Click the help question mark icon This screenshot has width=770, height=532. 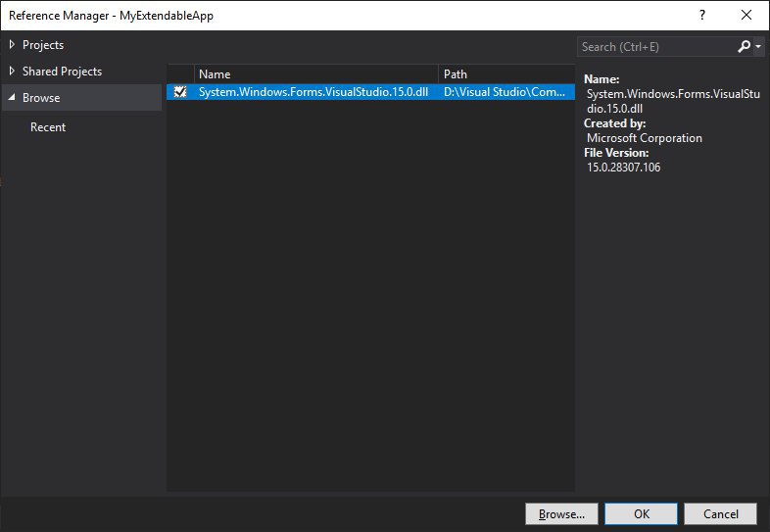702,16
